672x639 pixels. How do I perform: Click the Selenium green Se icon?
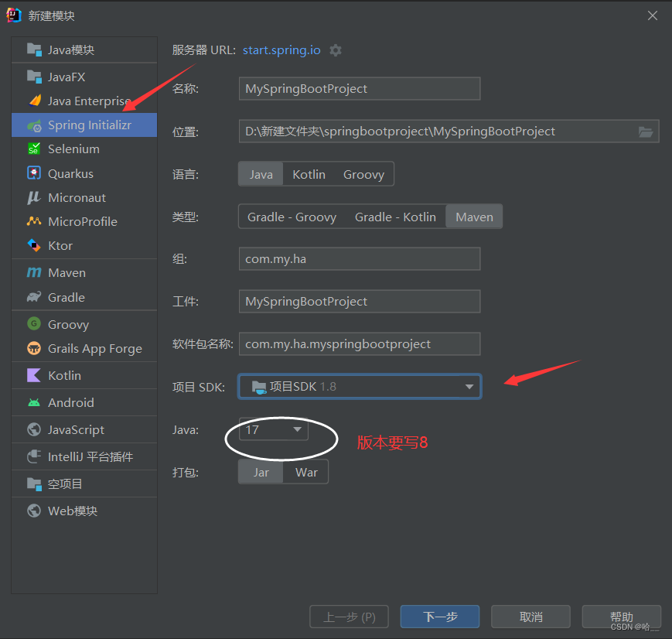(34, 149)
